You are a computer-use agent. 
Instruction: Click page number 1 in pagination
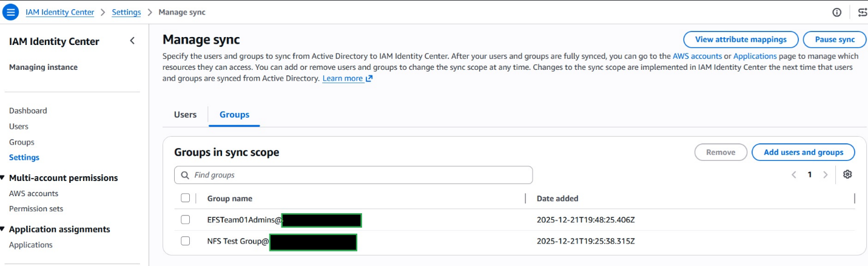[809, 175]
